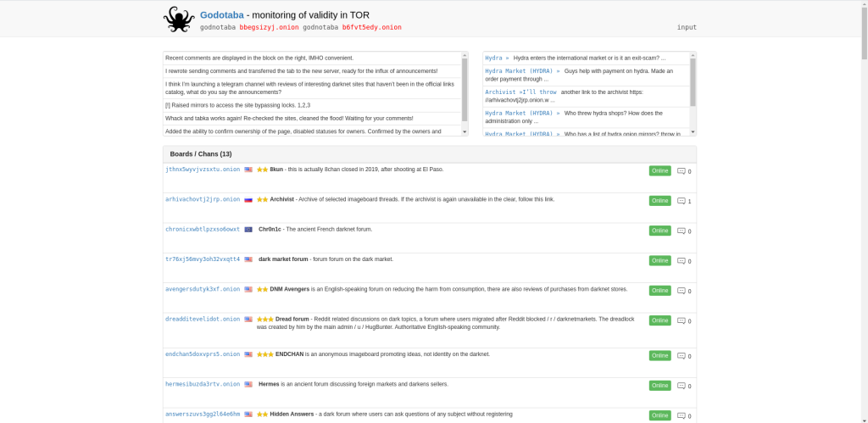Select the bbegsizyj.onion mirror address

coord(269,27)
